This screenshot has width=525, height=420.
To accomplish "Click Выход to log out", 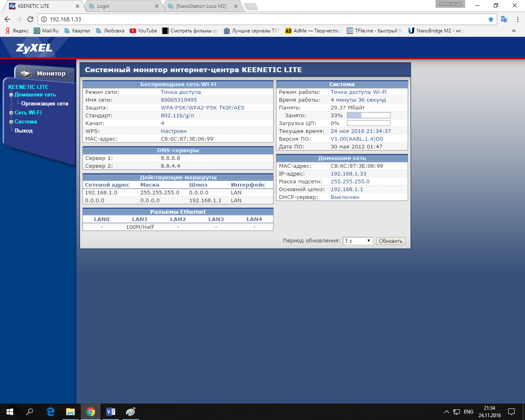I will click(24, 131).
